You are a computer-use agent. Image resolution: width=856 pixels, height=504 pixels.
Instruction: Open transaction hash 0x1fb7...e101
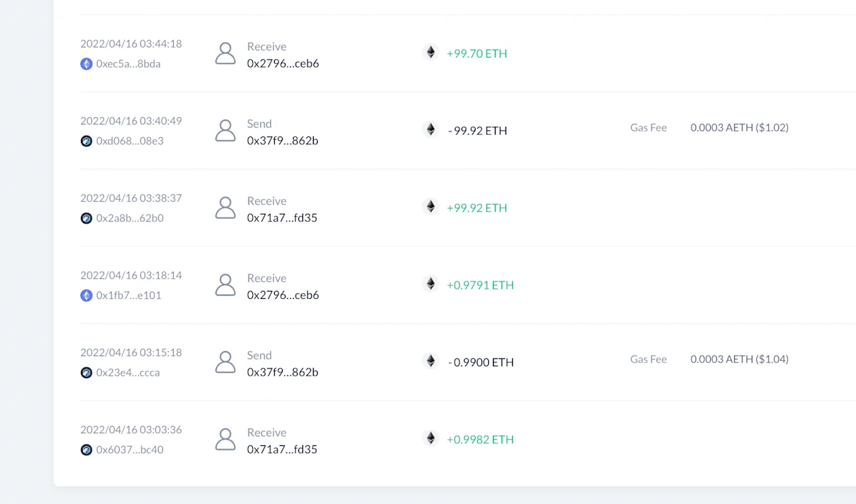coord(128,295)
